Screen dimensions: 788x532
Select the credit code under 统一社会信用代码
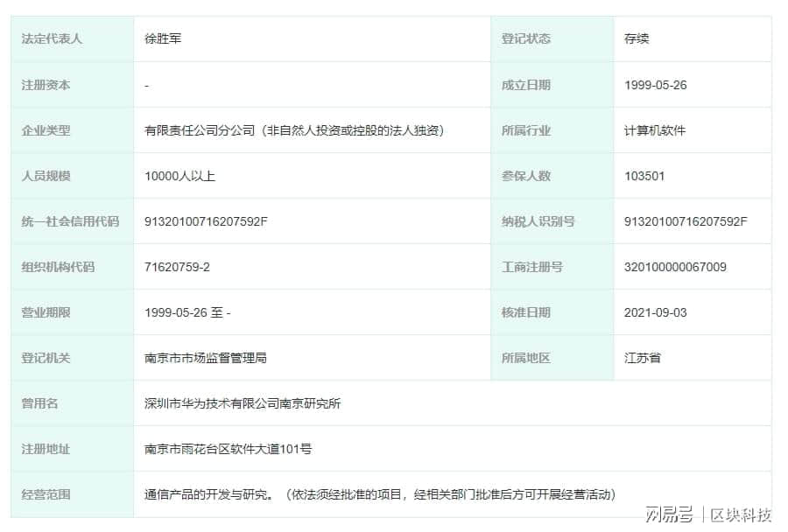(206, 221)
